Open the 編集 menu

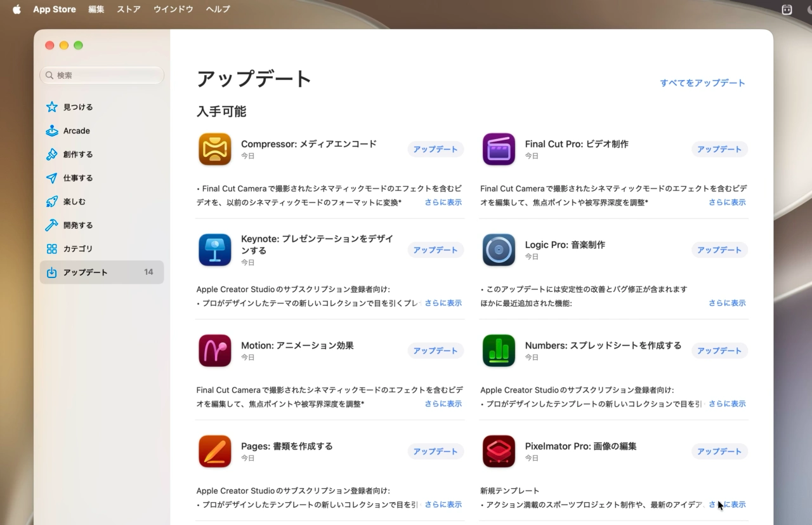click(x=96, y=10)
